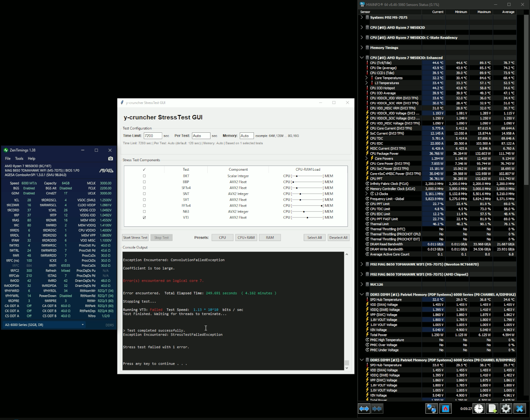Click the clock icon beside Thermal Limit
The width and height of the screenshot is (530, 420).
click(x=367, y=224)
